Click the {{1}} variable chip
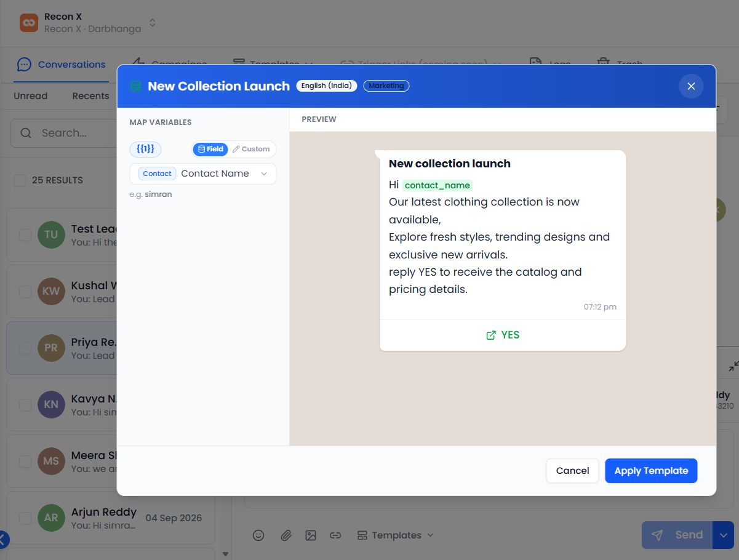Screen dimensions: 739x560 pyautogui.click(x=145, y=149)
